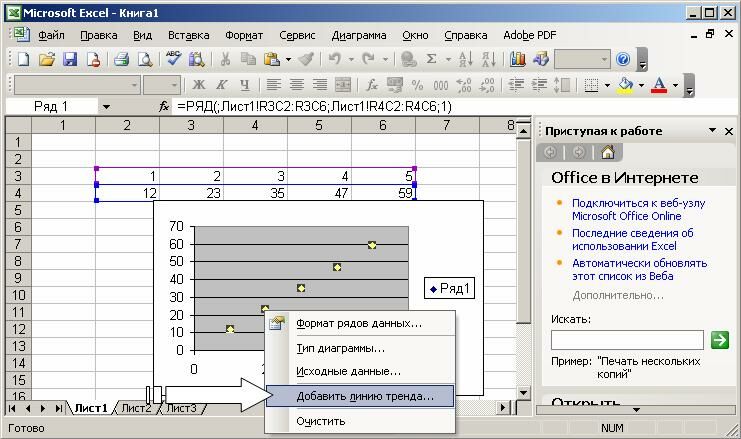This screenshot has height=439, width=741.
Task: Choose Тип диаграммы in context menu
Action: (x=360, y=349)
